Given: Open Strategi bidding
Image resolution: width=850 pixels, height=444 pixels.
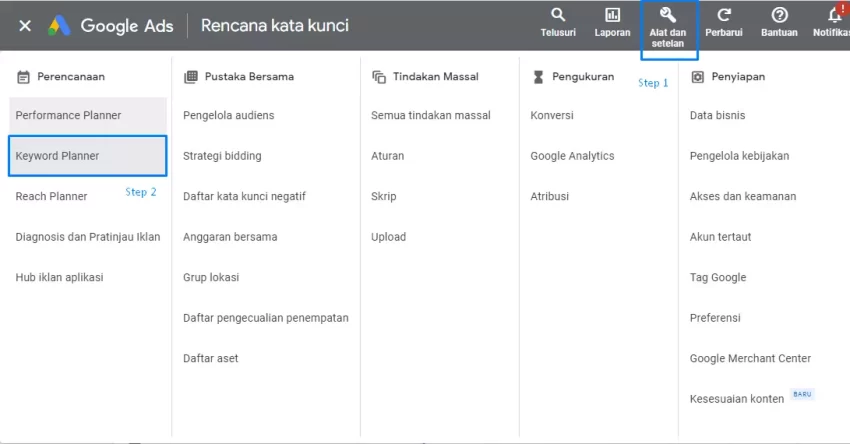Looking at the screenshot, I should tap(222, 156).
